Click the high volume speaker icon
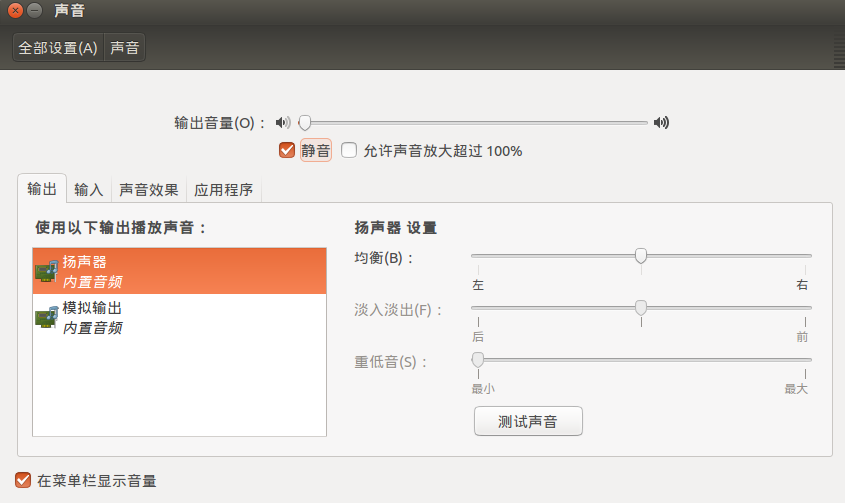845x503 pixels. tap(661, 123)
